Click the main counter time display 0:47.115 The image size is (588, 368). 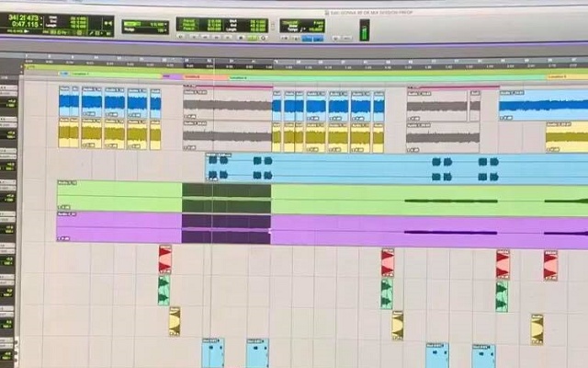tap(25, 25)
